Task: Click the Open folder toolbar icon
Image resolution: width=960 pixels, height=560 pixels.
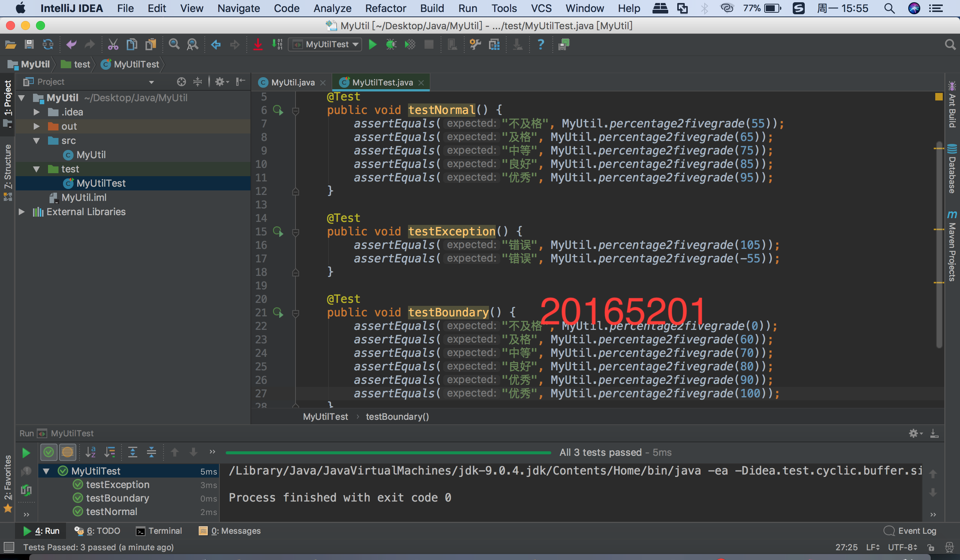Action: [10, 45]
